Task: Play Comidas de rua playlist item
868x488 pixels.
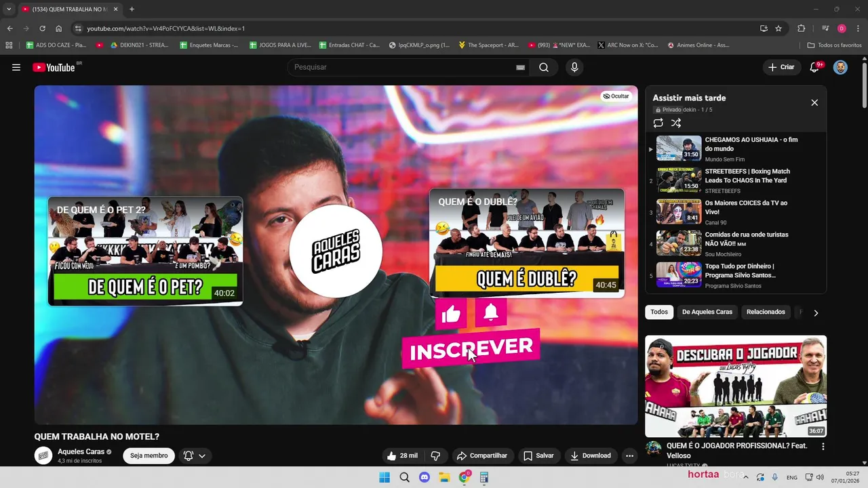Action: click(x=736, y=243)
